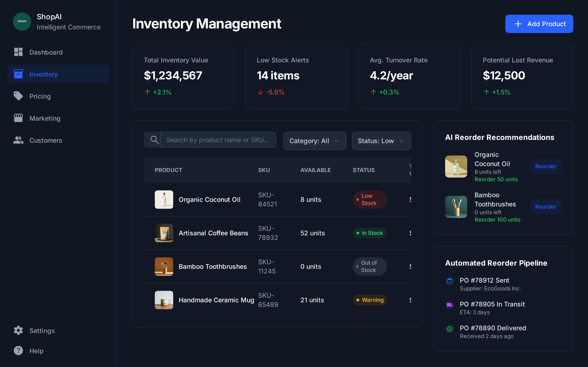Reorder 50 units of Organic Coconut Oil

click(x=545, y=166)
